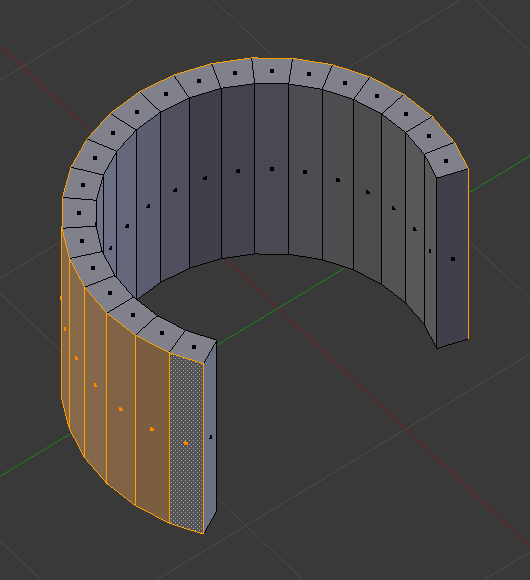Select the dark end-cap face at the arc's far end
Viewport: 530px width, 580px height.
tap(453, 259)
